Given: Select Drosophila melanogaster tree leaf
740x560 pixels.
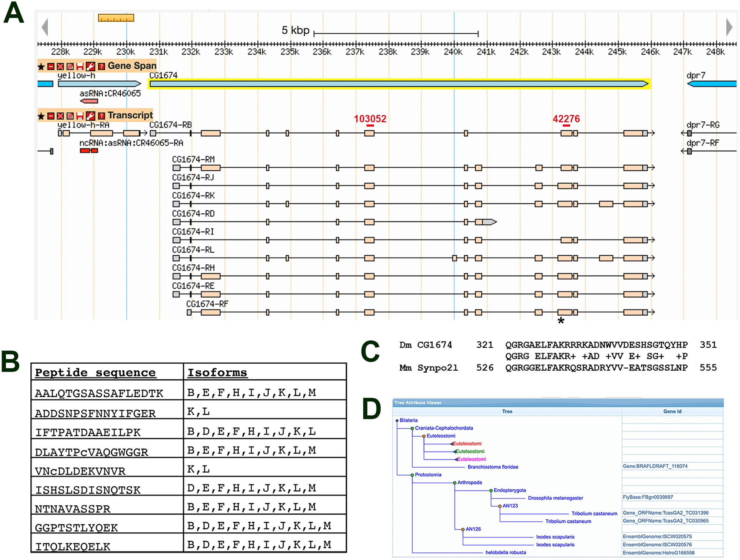Looking at the screenshot, I should 555,498.
